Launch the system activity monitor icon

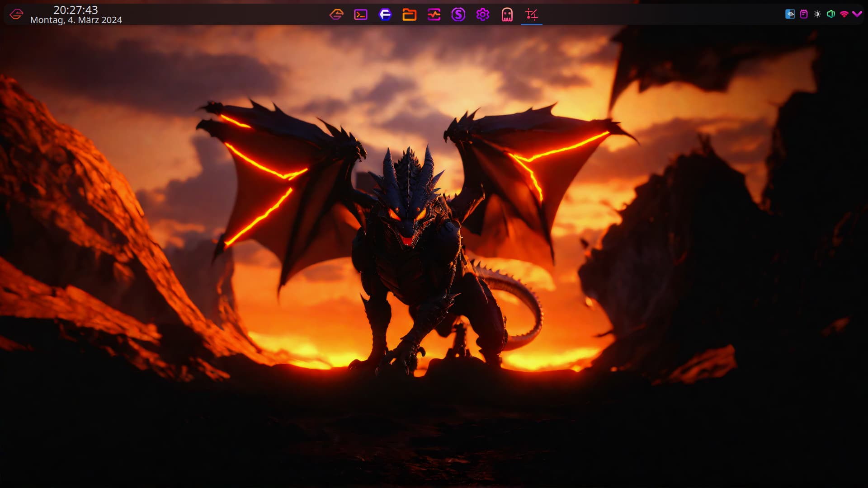[x=434, y=14]
